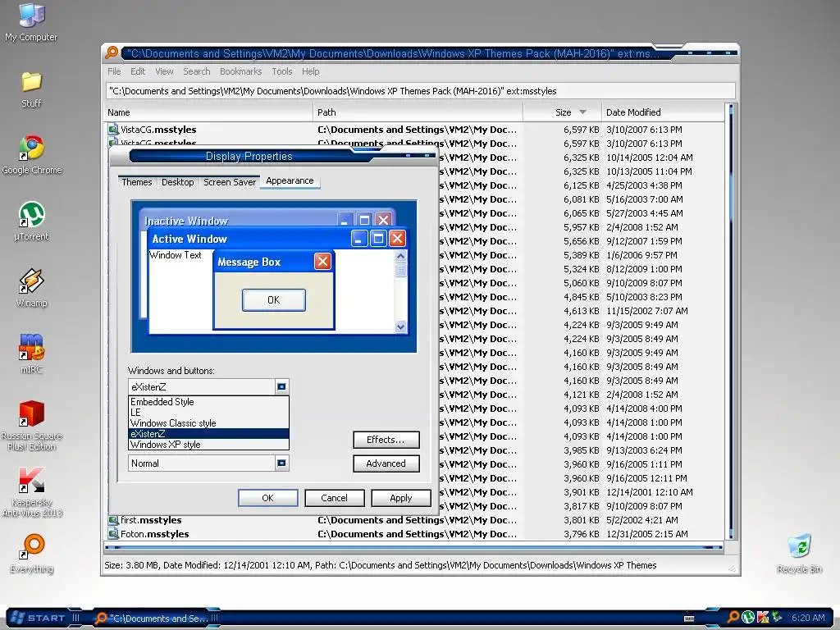Viewport: 840px width, 630px height.
Task: Launch µTorrent desktop shortcut
Action: tap(31, 221)
